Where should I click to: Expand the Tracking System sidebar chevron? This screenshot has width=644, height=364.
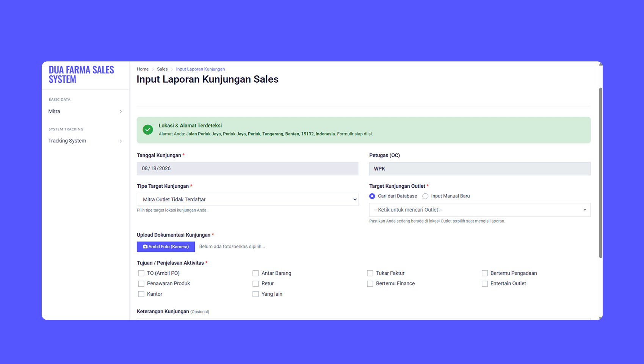(x=121, y=141)
